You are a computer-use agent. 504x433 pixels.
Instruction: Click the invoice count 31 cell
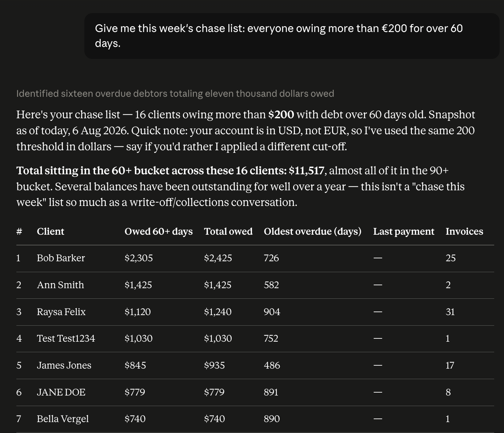coord(450,312)
